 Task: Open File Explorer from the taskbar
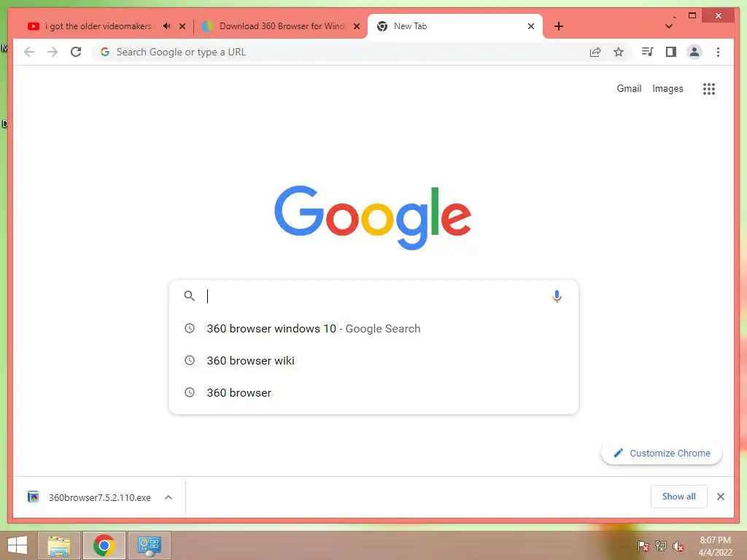coord(59,545)
